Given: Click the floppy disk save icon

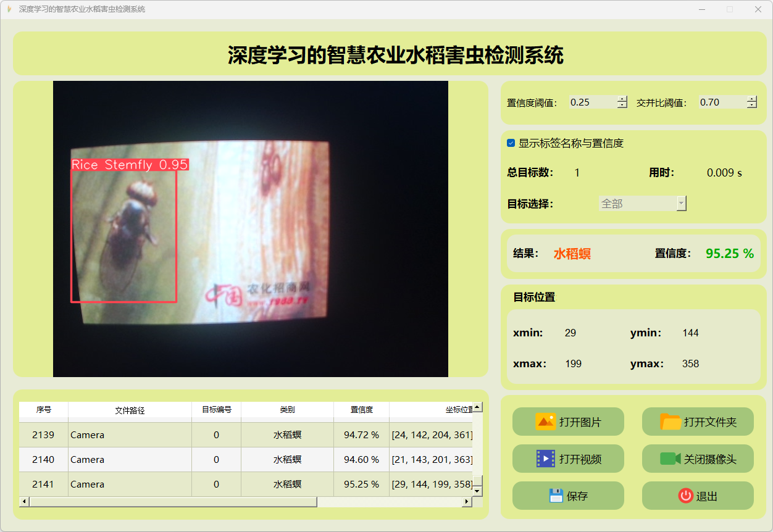Looking at the screenshot, I should pyautogui.click(x=556, y=496).
